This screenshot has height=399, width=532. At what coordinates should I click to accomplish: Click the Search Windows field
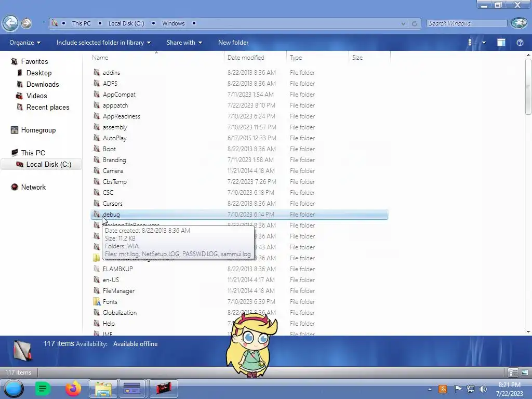pyautogui.click(x=467, y=23)
